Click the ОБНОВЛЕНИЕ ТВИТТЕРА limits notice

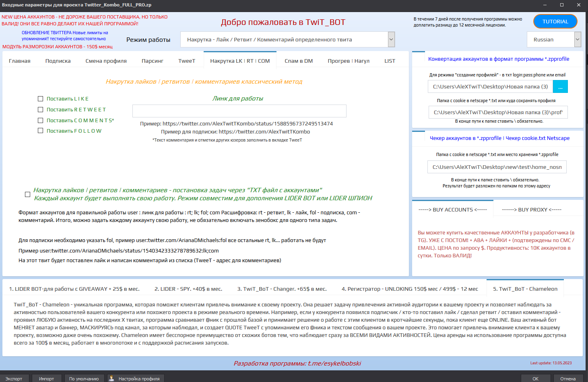[x=65, y=36]
